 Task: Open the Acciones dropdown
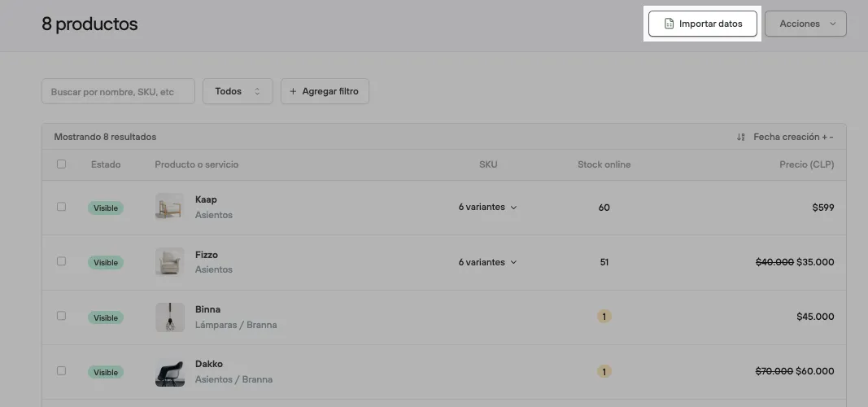coord(805,24)
